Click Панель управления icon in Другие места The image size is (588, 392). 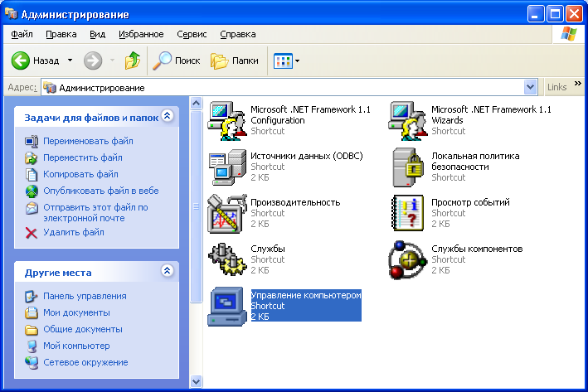[x=32, y=296]
